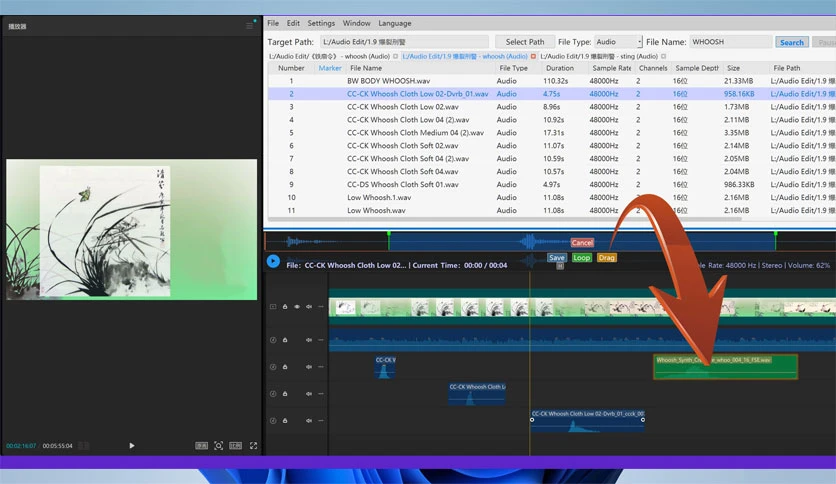Viewport: 836px width, 484px height.
Task: Open the File Type Audio dropdown
Action: [x=618, y=42]
